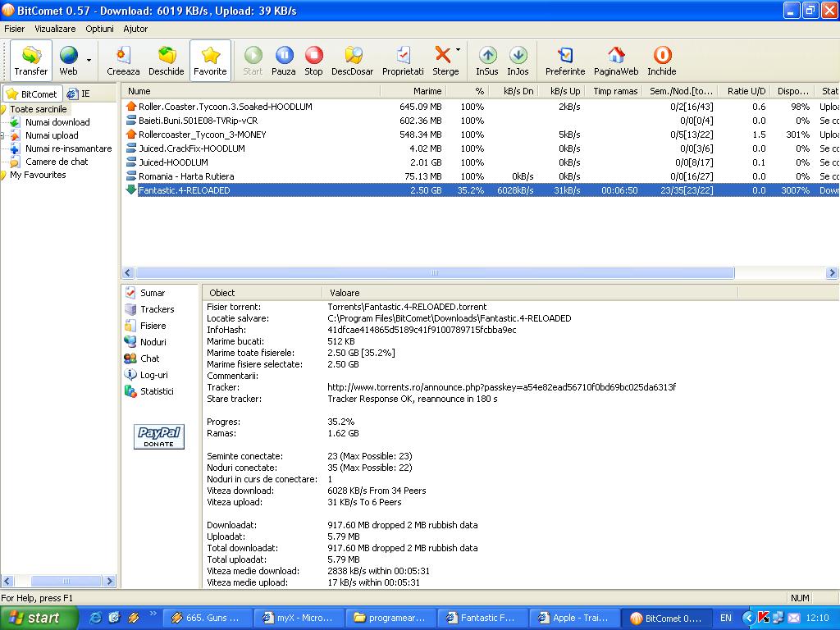Click the greyed Start icon
The height and width of the screenshot is (630, 840).
coord(253,61)
